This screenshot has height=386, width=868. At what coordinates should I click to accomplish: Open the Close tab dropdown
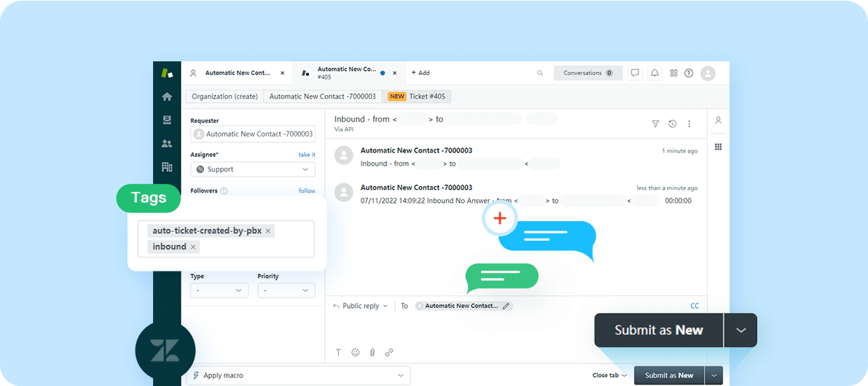(x=609, y=376)
